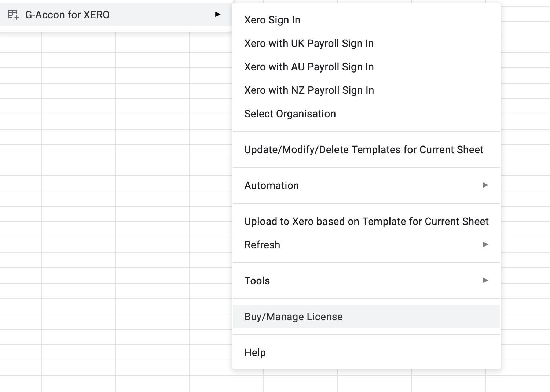Open the Automation submenu

pos(271,185)
